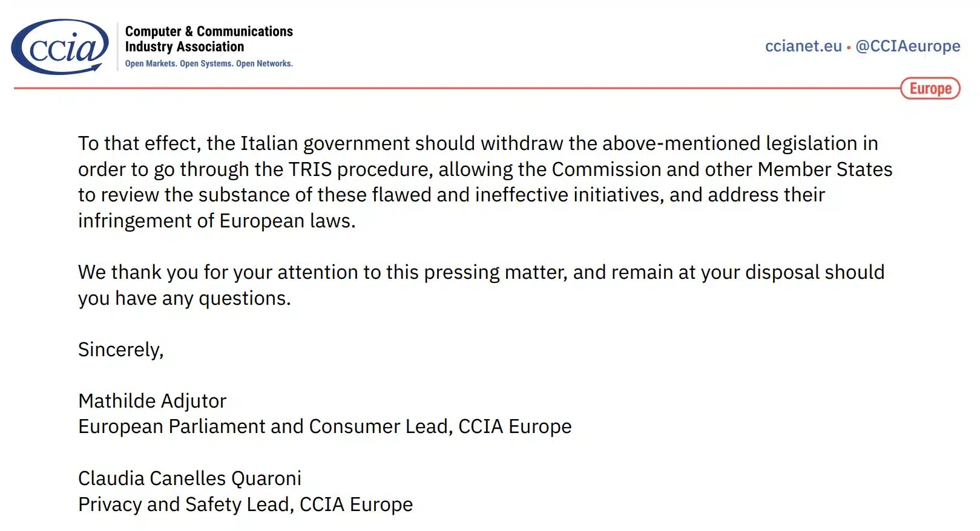
Task: Click the European Parliament and Consumer Lead line
Action: coord(324,426)
